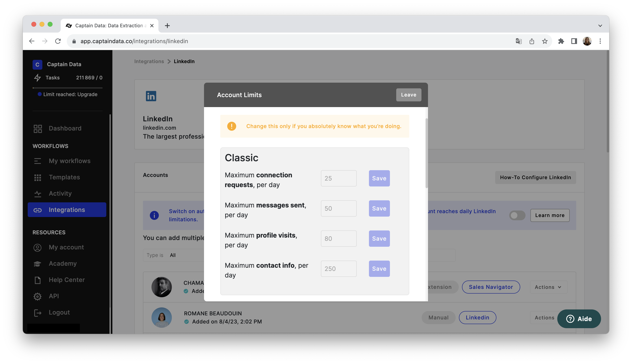Click the connection requests limit field
This screenshot has height=364, width=632.
pos(339,178)
